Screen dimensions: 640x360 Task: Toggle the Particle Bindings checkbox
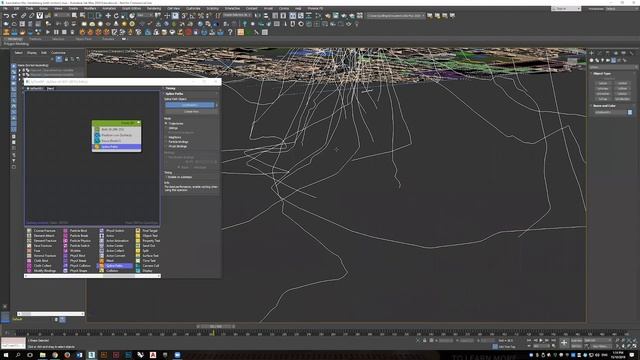(x=167, y=142)
